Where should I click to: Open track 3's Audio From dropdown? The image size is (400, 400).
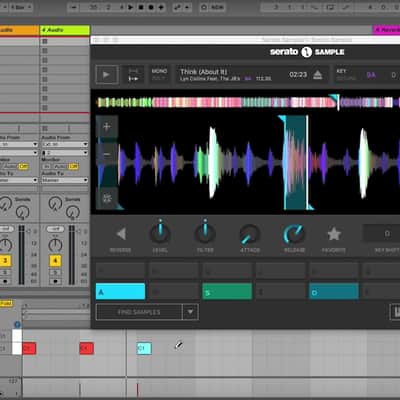[19, 144]
